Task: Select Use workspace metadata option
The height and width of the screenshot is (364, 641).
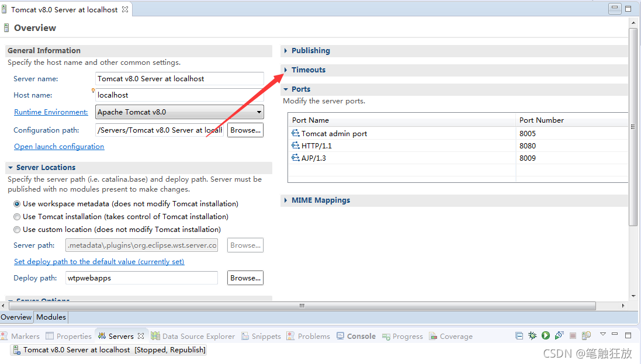Action: 17,204
